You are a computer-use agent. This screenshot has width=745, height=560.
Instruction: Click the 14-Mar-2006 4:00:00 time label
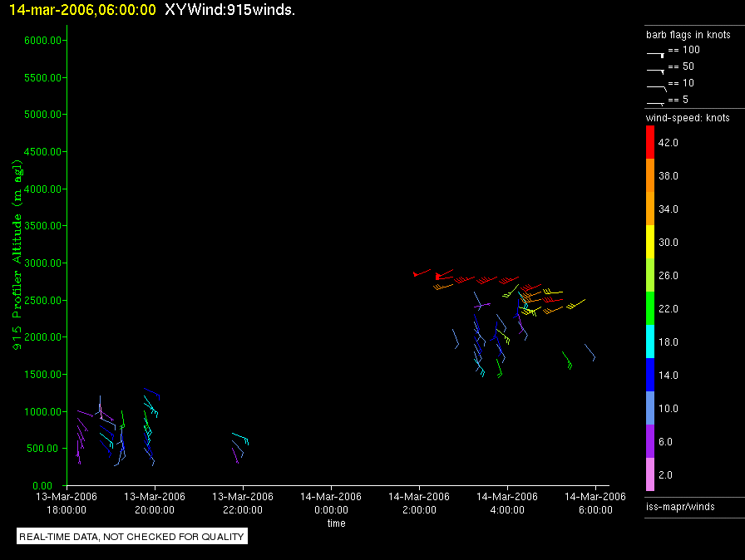point(507,503)
